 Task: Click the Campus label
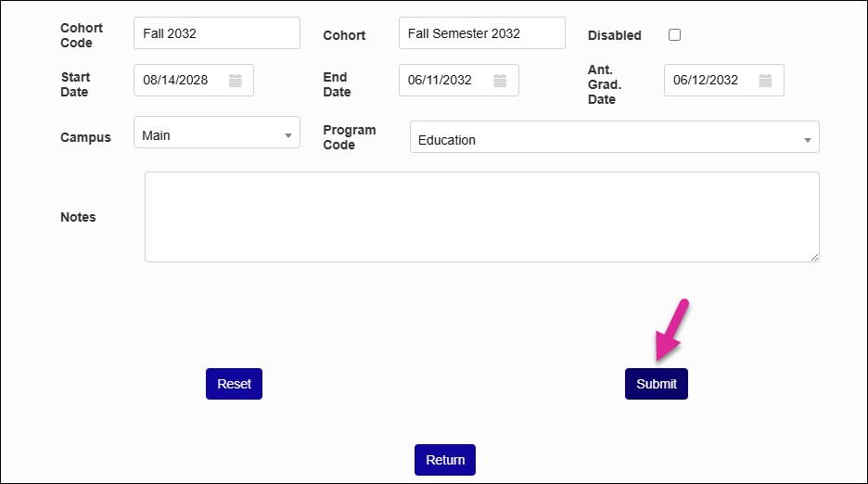tap(85, 137)
